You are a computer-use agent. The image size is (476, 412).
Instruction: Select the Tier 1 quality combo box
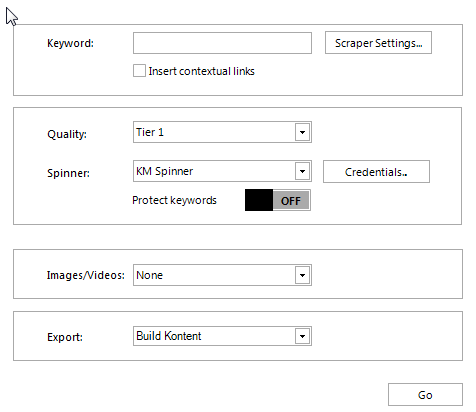coord(222,132)
